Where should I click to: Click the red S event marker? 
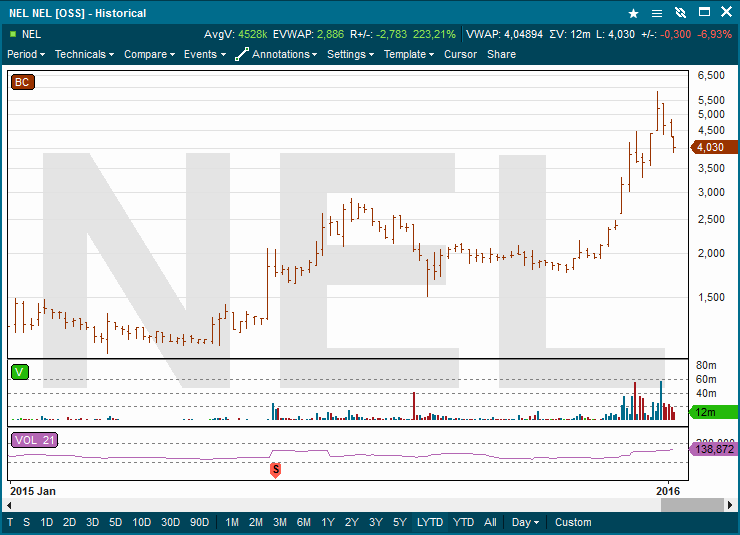[276, 470]
